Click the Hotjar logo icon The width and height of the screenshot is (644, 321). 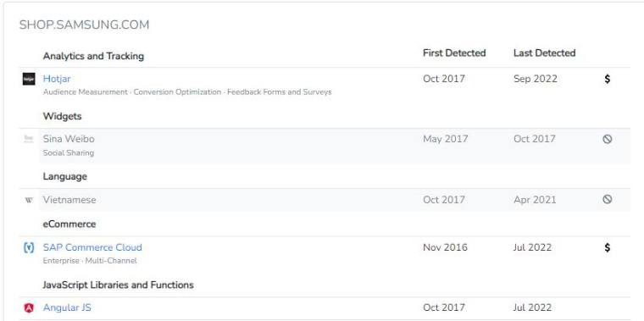29,79
